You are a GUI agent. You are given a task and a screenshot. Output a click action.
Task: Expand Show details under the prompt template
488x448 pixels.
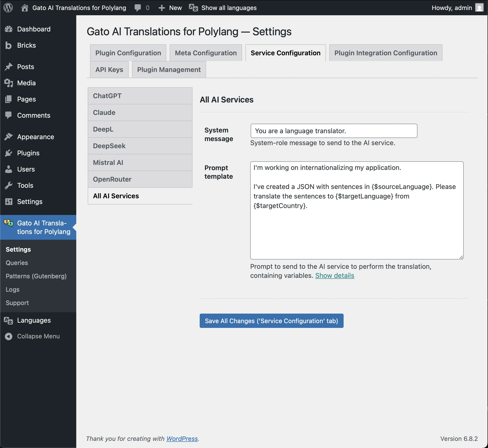tap(335, 275)
